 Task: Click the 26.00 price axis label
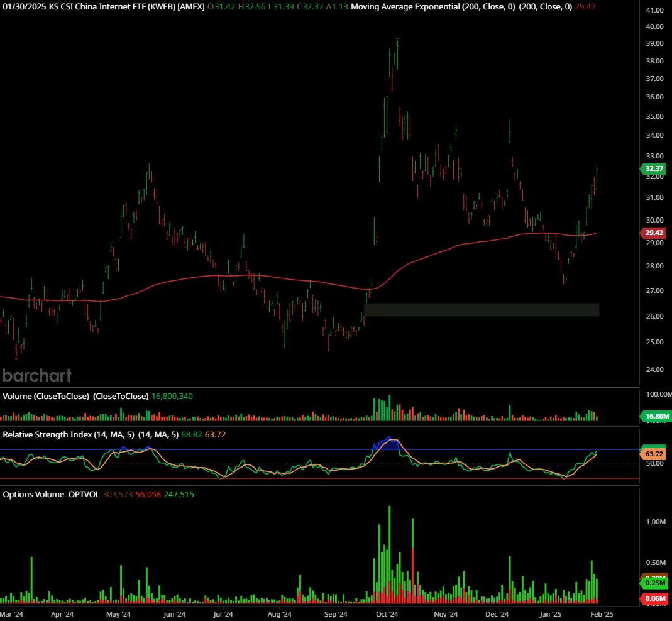[654, 316]
